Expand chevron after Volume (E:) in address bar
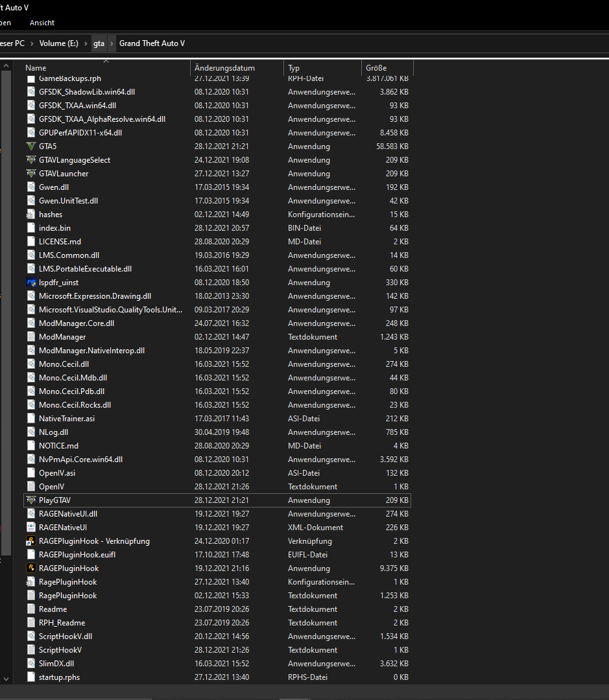This screenshot has width=609, height=700. click(86, 43)
